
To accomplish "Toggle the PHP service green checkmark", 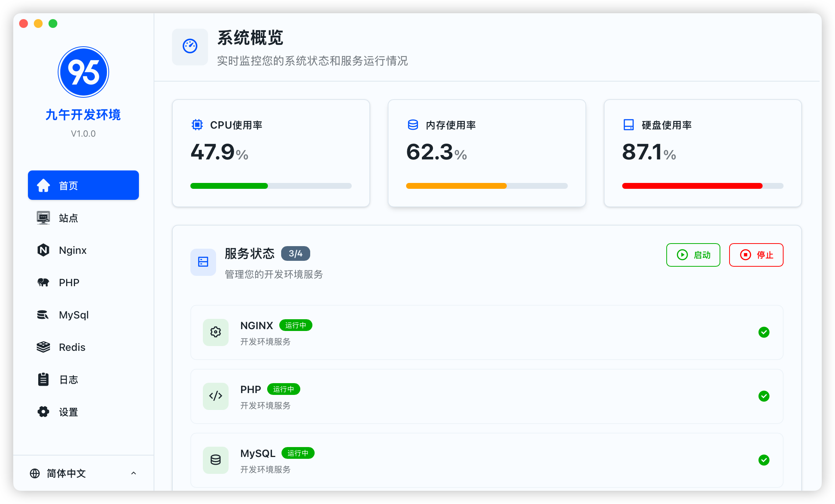I will [x=764, y=396].
